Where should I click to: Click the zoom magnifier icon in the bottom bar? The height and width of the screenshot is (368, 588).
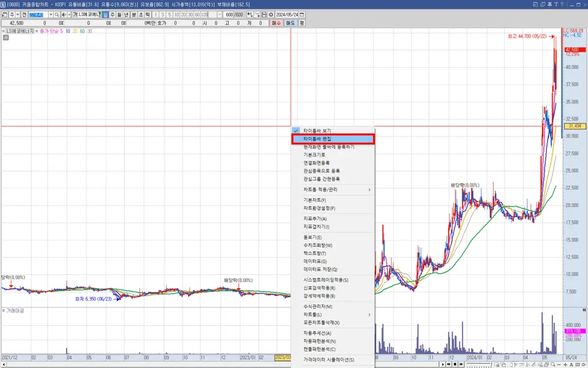click(x=553, y=364)
